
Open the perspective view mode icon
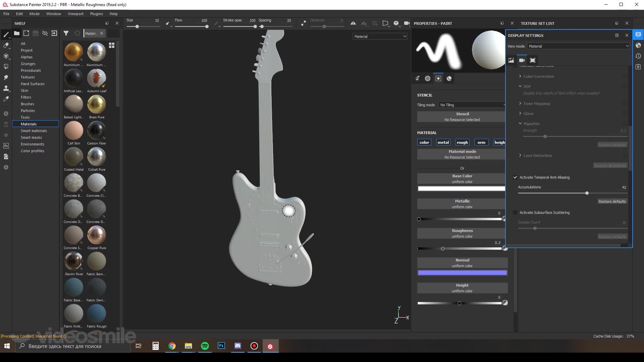[385, 23]
